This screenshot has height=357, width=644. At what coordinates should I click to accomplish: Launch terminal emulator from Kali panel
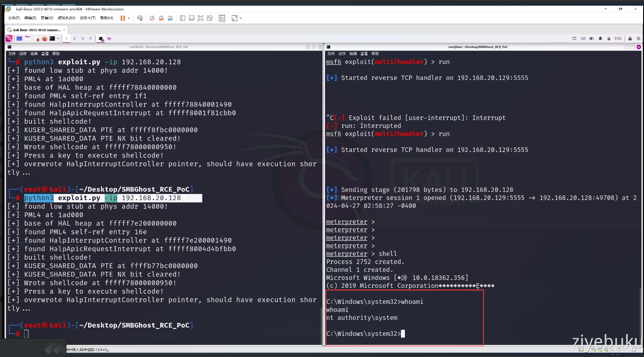click(x=52, y=38)
